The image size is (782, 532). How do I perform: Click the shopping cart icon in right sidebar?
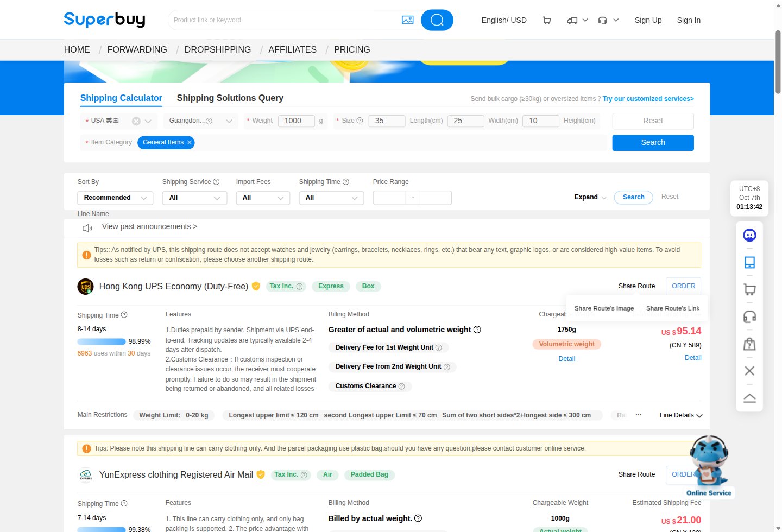[x=749, y=289]
